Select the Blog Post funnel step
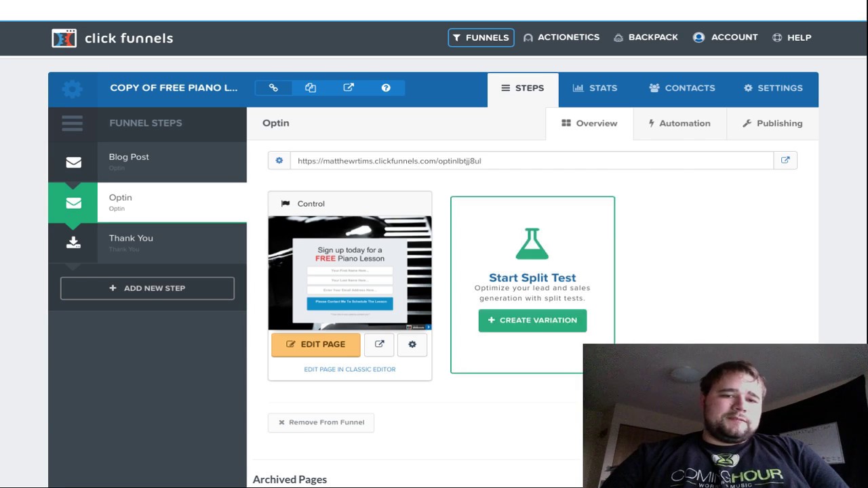The height and width of the screenshot is (488, 868). pos(147,162)
